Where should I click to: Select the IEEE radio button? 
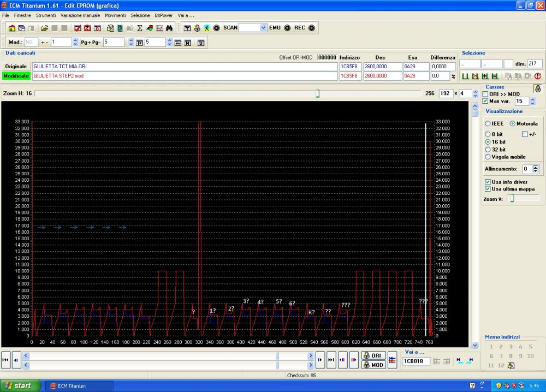point(488,123)
